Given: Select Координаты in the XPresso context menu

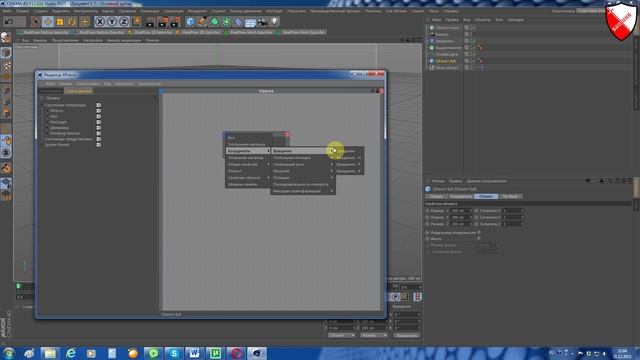Looking at the screenshot, I should pos(248,151).
